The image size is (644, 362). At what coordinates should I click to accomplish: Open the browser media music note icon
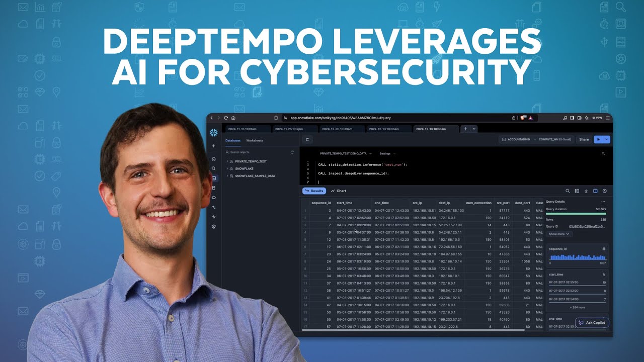pos(565,118)
